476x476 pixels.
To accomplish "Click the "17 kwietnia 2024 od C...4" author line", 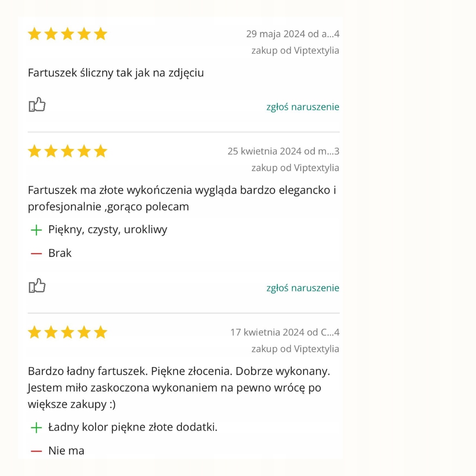I will 285,332.
